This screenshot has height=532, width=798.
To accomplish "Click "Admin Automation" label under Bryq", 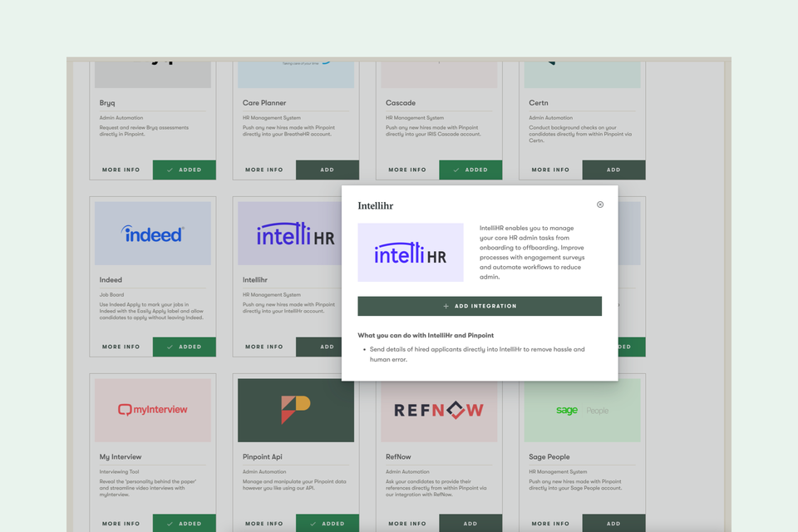I will tap(121, 117).
